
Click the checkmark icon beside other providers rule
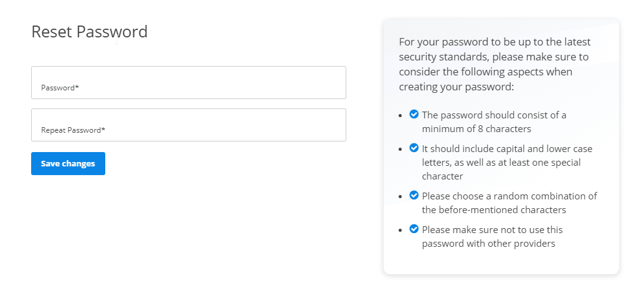click(x=414, y=229)
